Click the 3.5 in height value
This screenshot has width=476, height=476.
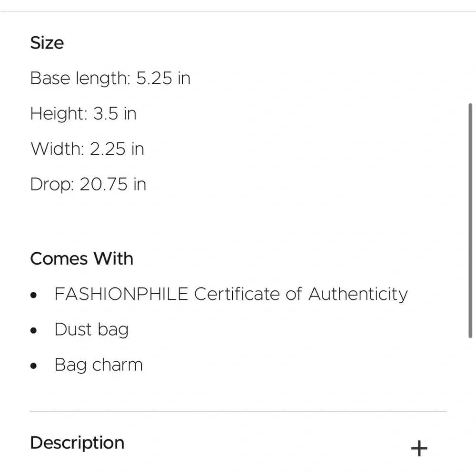point(114,114)
